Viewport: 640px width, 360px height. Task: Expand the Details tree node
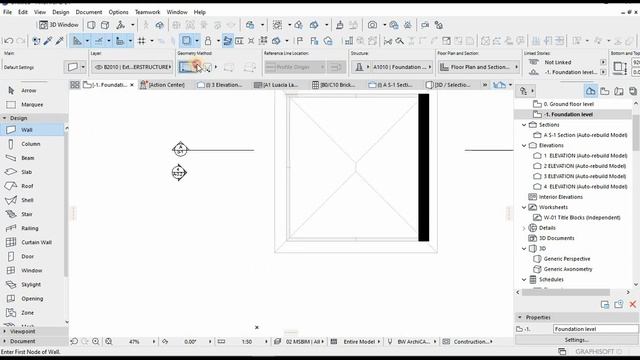coord(524,228)
